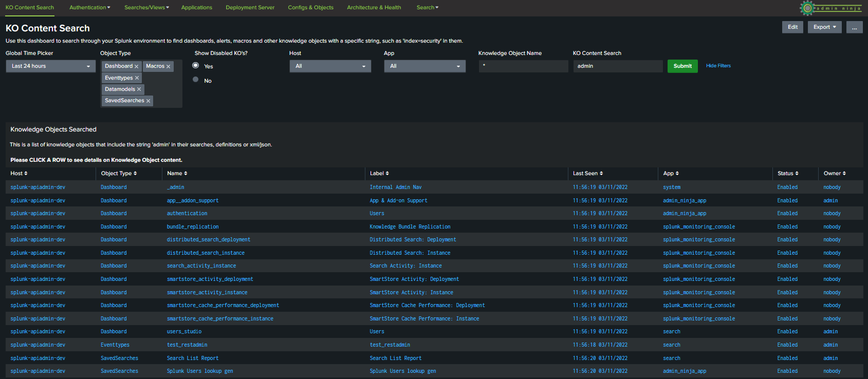Click the users_studio name cell
This screenshot has height=379, width=868.
[184, 332]
